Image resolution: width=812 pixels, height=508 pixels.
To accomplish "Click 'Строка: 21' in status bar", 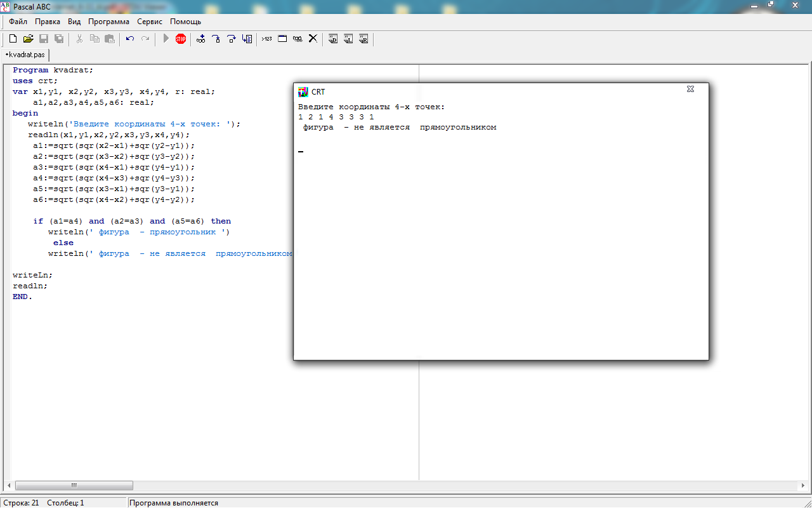I will (x=20, y=503).
